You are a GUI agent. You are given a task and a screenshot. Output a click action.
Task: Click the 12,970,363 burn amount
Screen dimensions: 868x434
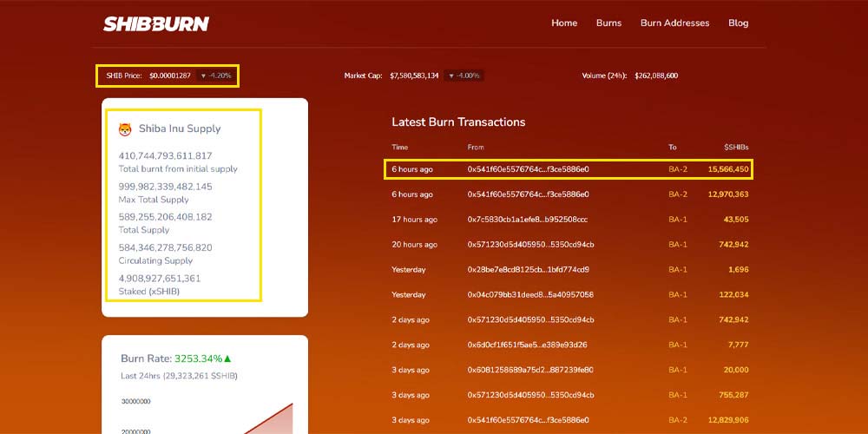728,194
